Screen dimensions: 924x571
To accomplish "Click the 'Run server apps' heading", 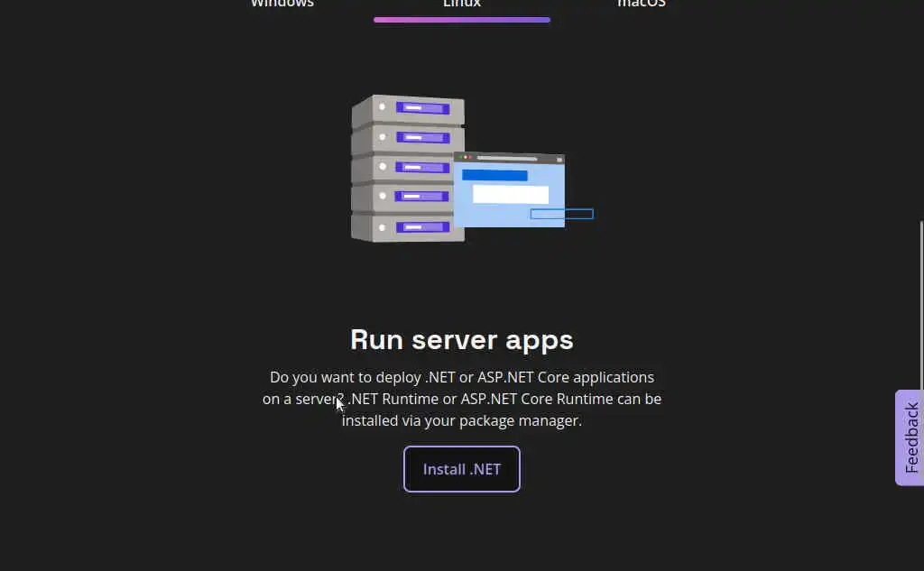I will click(462, 340).
